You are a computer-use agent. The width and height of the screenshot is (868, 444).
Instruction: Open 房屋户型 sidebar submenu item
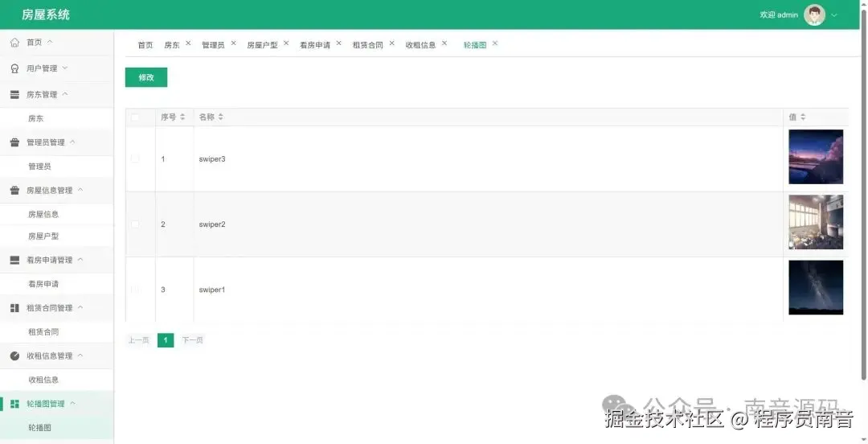pyautogui.click(x=56, y=236)
